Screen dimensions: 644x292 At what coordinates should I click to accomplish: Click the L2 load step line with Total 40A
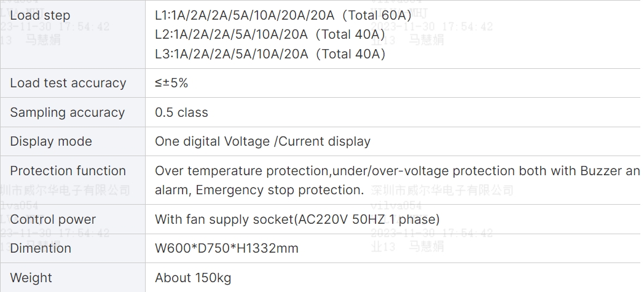pos(270,34)
